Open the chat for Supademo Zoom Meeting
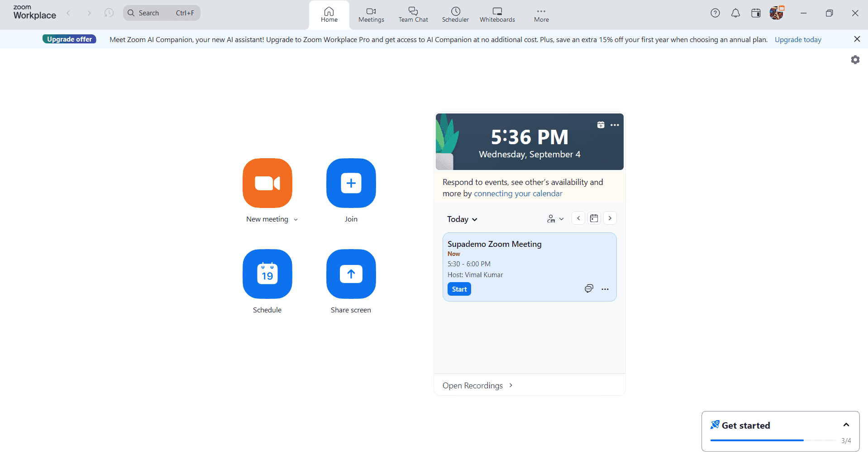The width and height of the screenshot is (868, 458). click(x=589, y=288)
